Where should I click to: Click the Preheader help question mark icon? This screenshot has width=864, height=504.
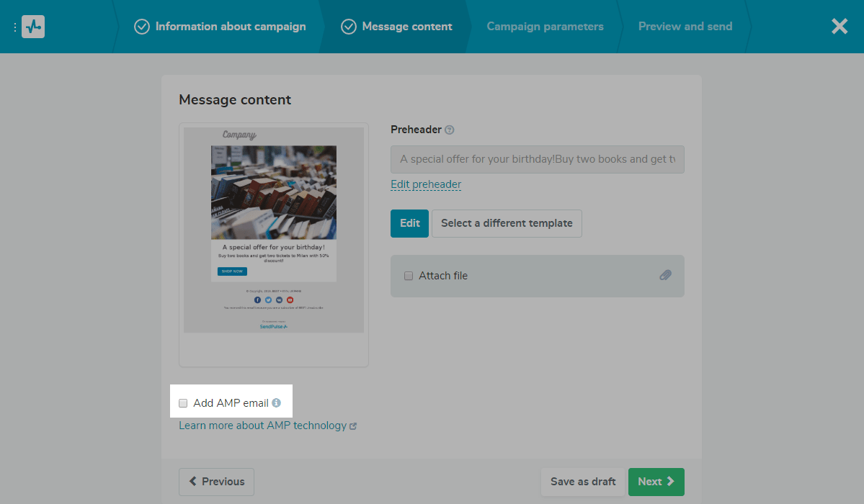coord(450,129)
